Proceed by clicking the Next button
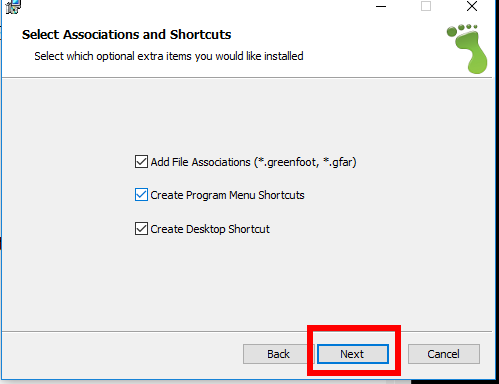The height and width of the screenshot is (384, 499). [x=353, y=354]
